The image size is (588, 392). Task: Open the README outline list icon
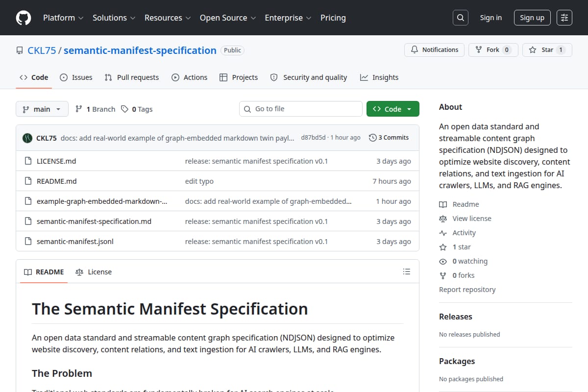[406, 271]
